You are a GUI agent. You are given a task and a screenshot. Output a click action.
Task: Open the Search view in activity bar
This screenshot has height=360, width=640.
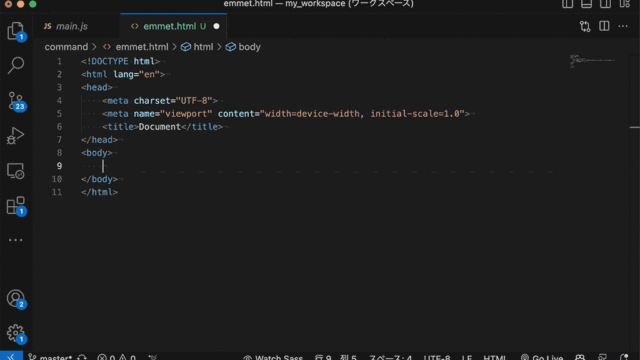(16, 65)
